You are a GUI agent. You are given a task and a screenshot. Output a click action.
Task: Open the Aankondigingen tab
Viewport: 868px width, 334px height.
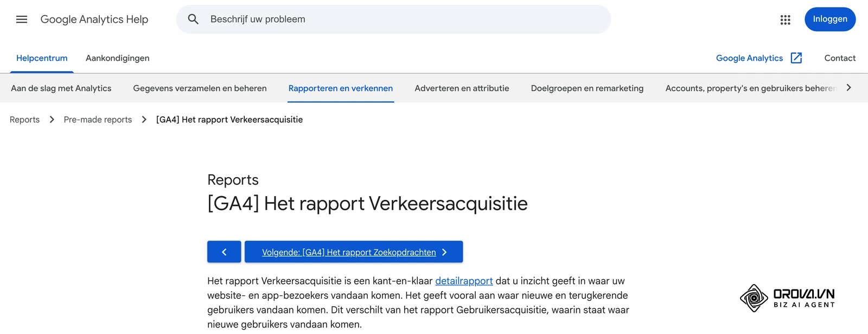pos(118,58)
